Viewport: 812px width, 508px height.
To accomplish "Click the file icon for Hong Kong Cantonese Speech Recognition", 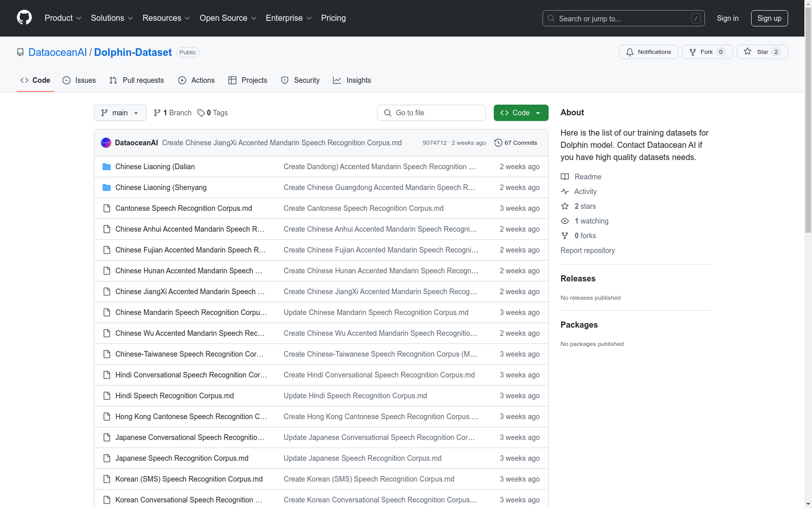I will (x=107, y=417).
